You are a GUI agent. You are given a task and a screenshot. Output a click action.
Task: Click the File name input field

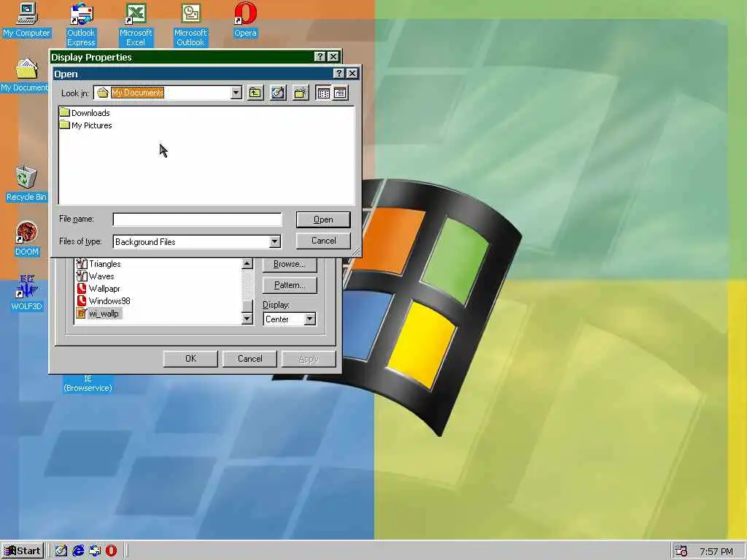197,219
